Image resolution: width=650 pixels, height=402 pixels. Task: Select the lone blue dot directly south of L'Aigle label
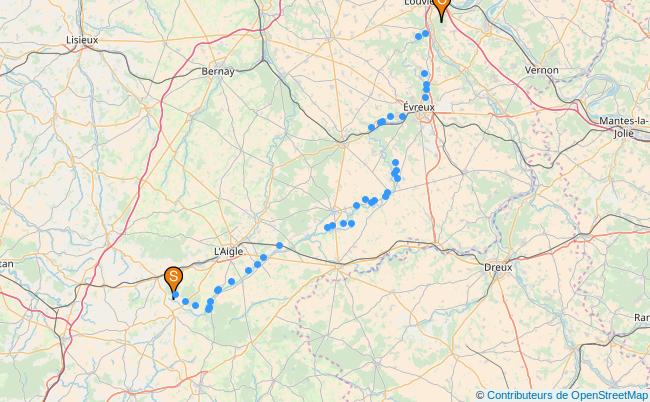tap(231, 281)
